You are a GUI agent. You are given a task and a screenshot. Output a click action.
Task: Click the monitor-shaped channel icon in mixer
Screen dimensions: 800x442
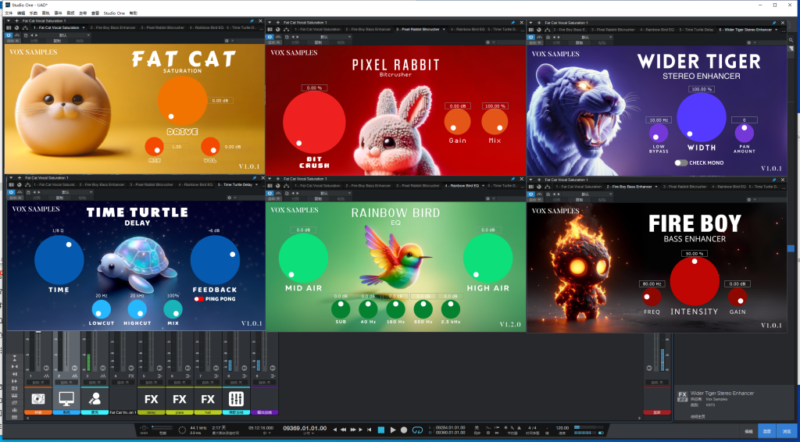tap(67, 399)
